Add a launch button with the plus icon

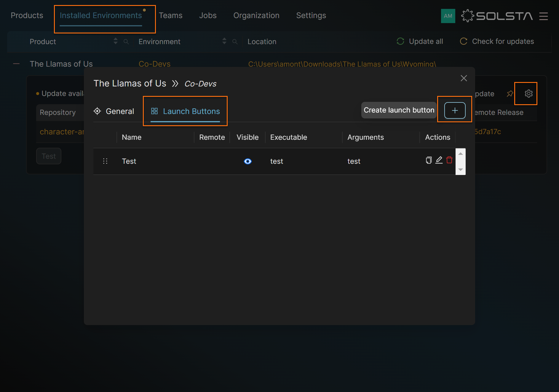[455, 110]
